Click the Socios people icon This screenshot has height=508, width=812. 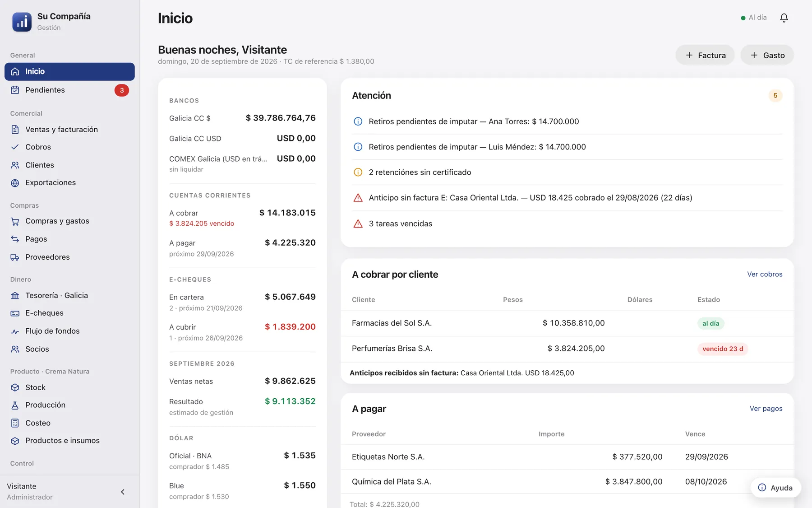pyautogui.click(x=15, y=349)
